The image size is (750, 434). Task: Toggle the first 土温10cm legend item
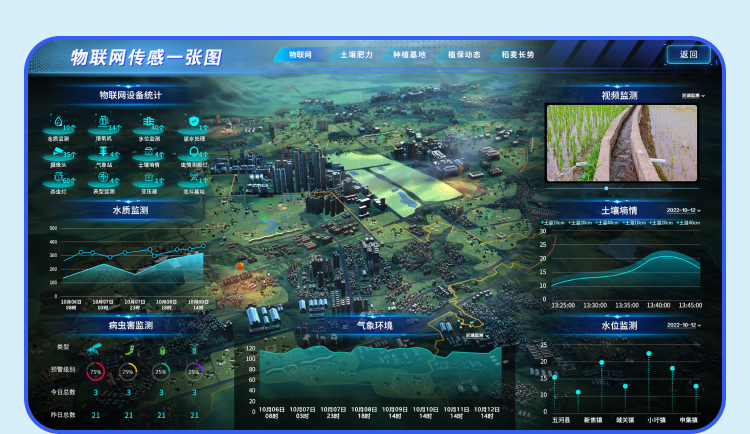(553, 223)
